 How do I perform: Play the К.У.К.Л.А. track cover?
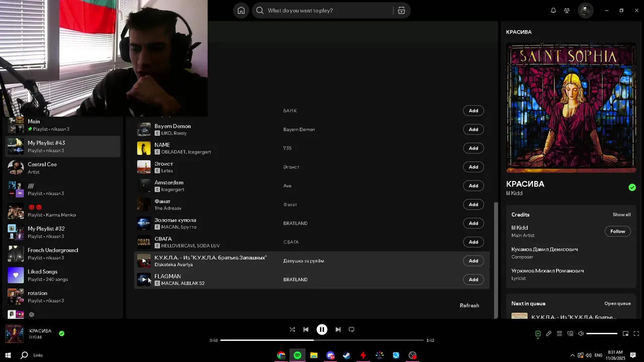pyautogui.click(x=144, y=261)
